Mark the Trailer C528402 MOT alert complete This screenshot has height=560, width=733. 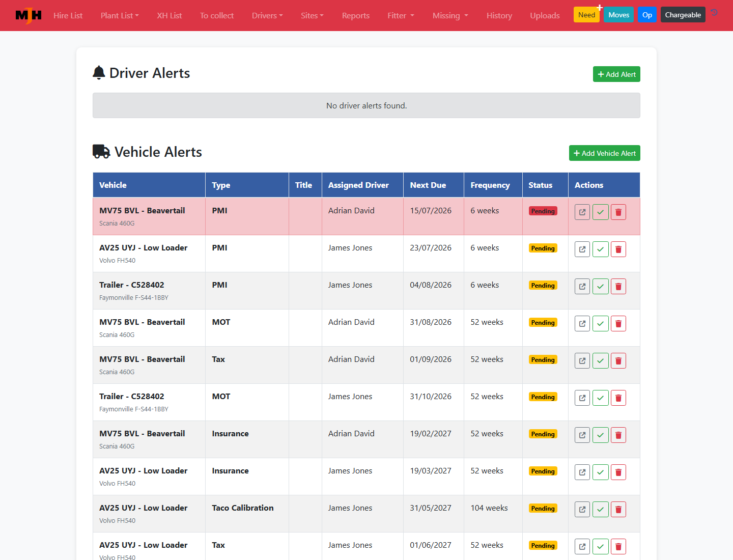pos(601,398)
